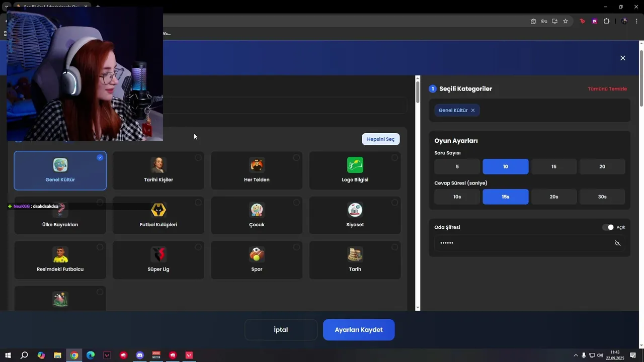Image resolution: width=644 pixels, height=362 pixels.
Task: Open the purple browser extension icon
Action: click(595, 21)
